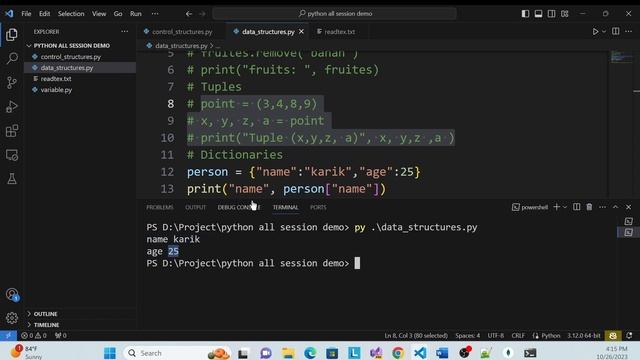Show more menu items via ellipsis
This screenshot has height=360, width=640.
155,13
